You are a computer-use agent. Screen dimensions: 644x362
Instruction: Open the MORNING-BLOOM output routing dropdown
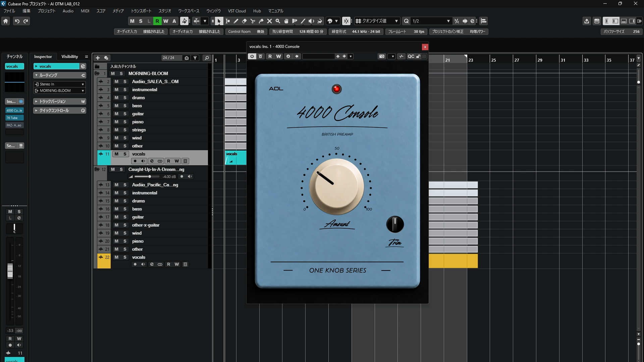click(59, 90)
